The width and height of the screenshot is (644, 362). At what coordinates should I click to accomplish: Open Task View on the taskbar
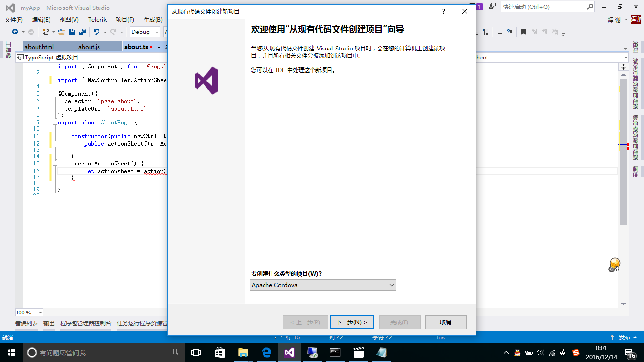pyautogui.click(x=196, y=353)
